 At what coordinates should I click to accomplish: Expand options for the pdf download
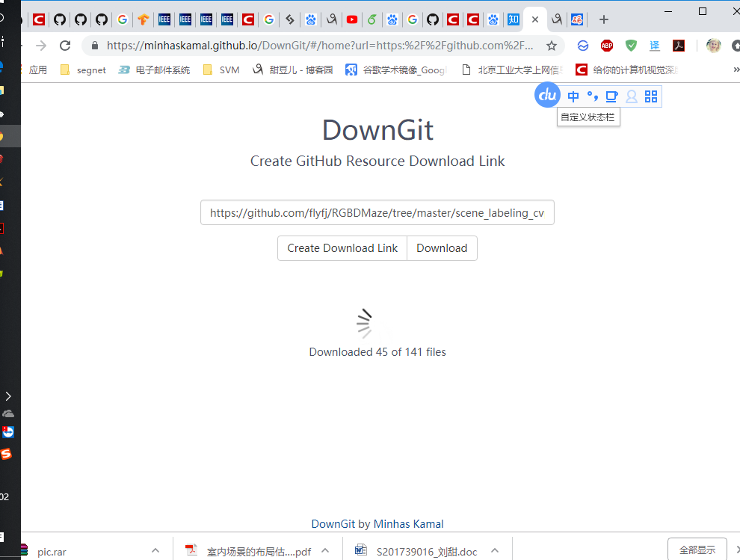pyautogui.click(x=324, y=550)
